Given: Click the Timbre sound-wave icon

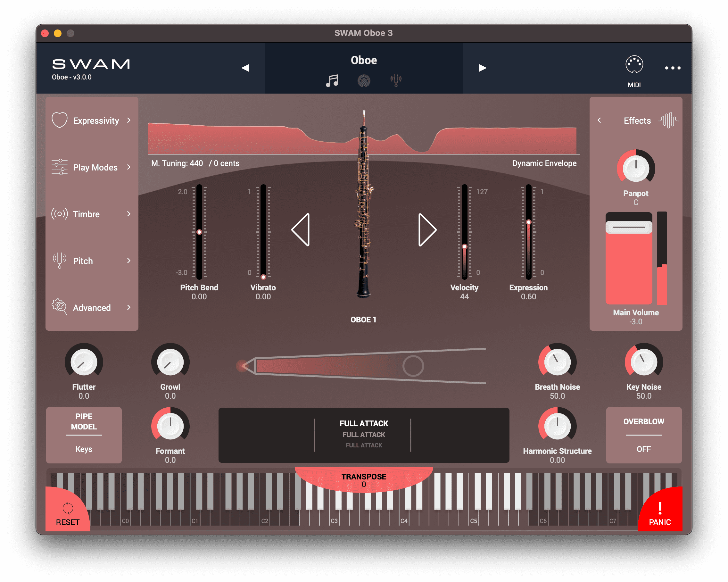Looking at the screenshot, I should click(59, 214).
